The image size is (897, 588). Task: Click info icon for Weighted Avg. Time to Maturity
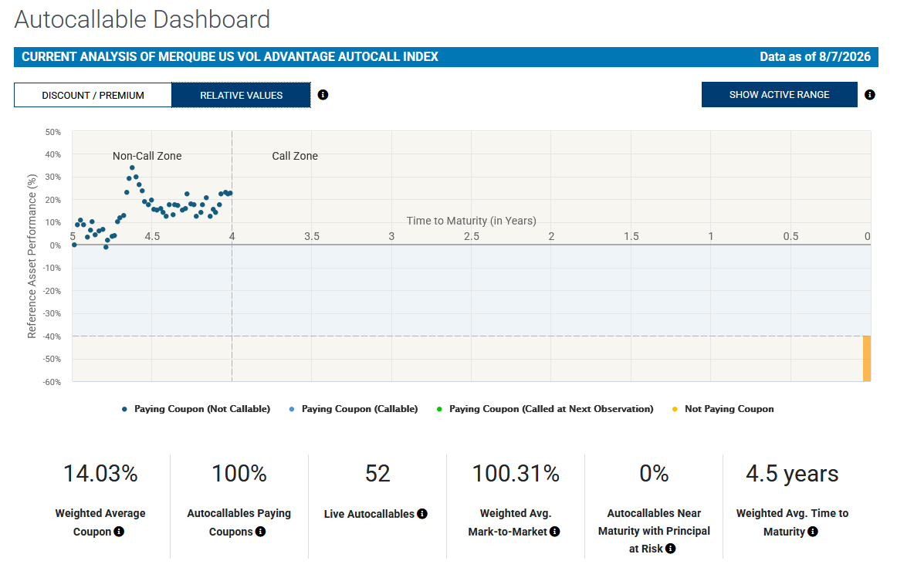[812, 532]
